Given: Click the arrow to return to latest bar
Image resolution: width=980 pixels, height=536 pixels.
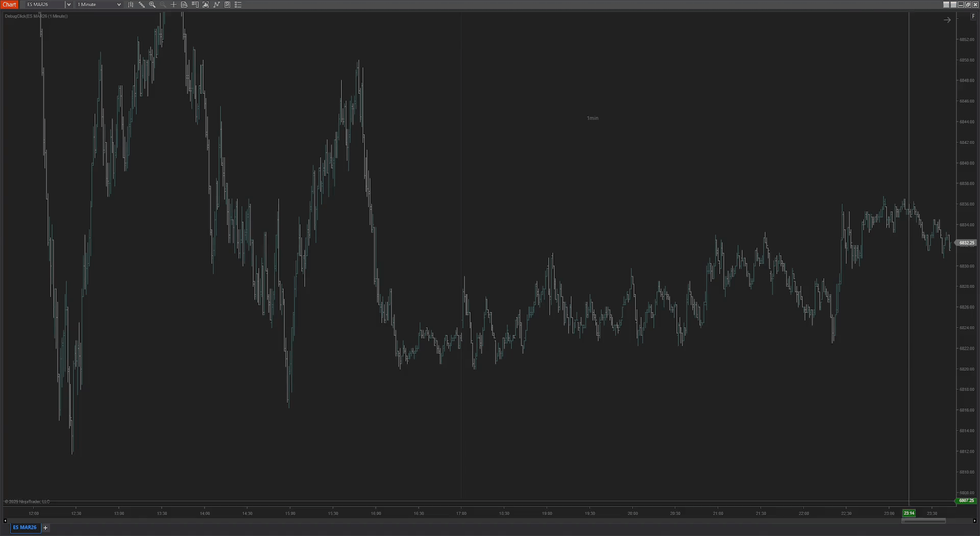Looking at the screenshot, I should [947, 20].
